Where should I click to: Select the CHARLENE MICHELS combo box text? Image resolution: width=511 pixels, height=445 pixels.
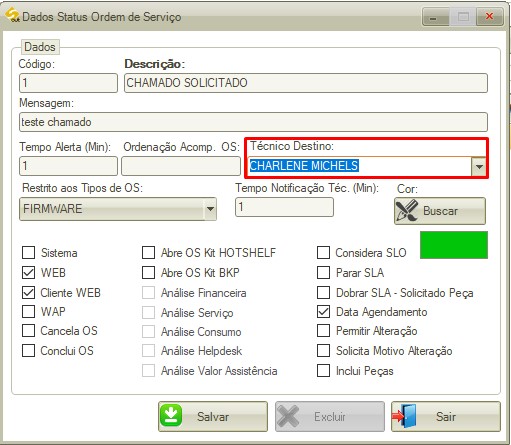click(304, 166)
